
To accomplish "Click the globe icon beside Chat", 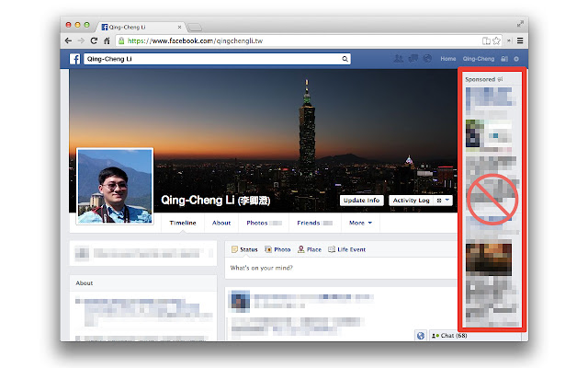I will click(421, 335).
